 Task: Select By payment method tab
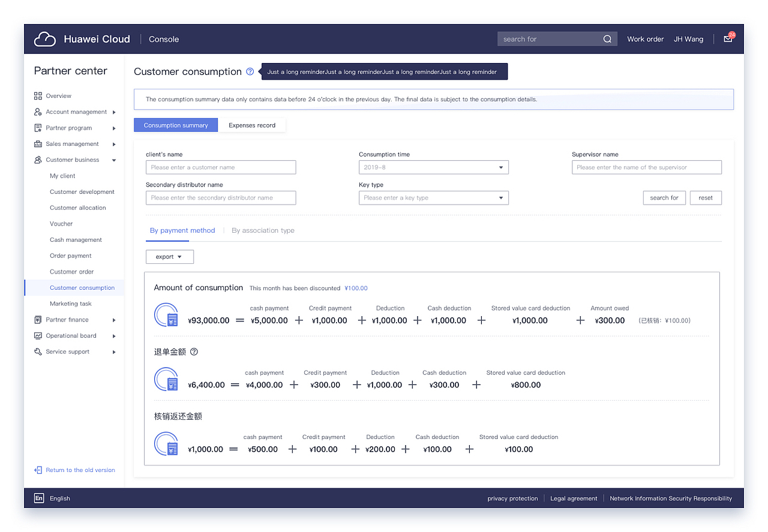tap(182, 230)
